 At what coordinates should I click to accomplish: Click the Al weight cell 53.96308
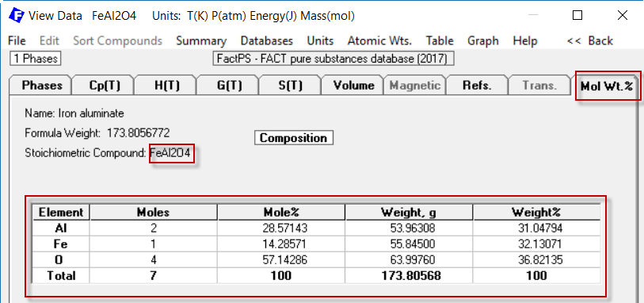tap(409, 228)
